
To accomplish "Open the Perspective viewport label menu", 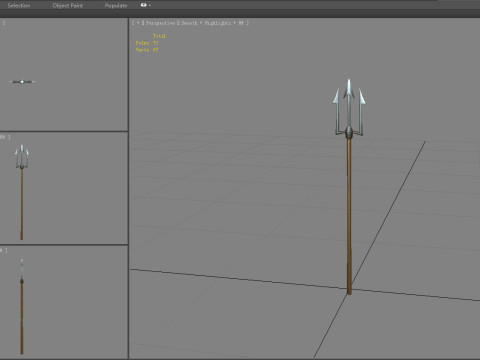I will (160, 23).
